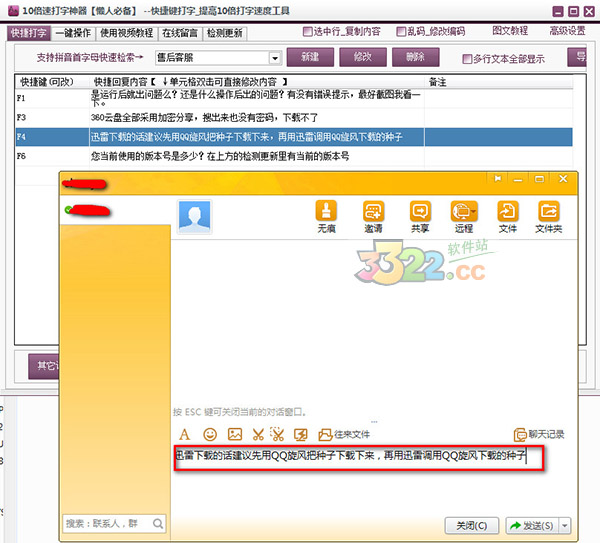Toggle 选中行_复制内容 checkbox

click(x=307, y=31)
